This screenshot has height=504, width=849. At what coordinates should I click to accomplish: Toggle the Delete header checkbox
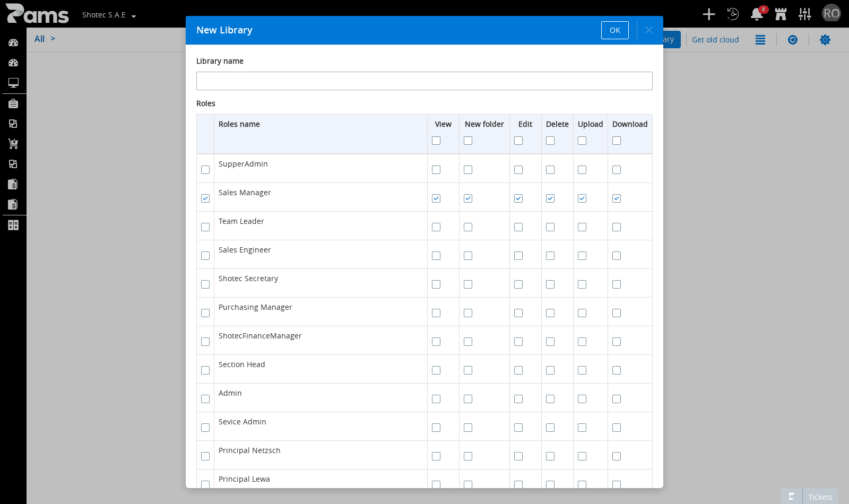point(550,141)
